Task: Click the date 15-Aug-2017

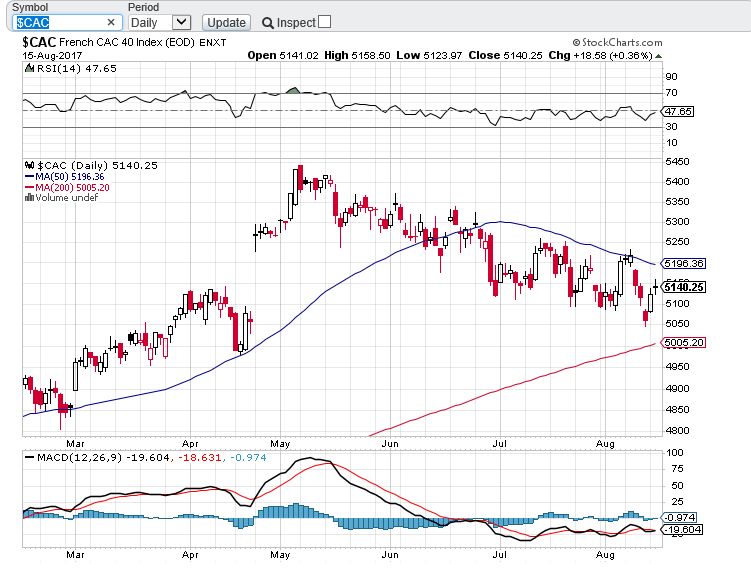Action: [52, 56]
